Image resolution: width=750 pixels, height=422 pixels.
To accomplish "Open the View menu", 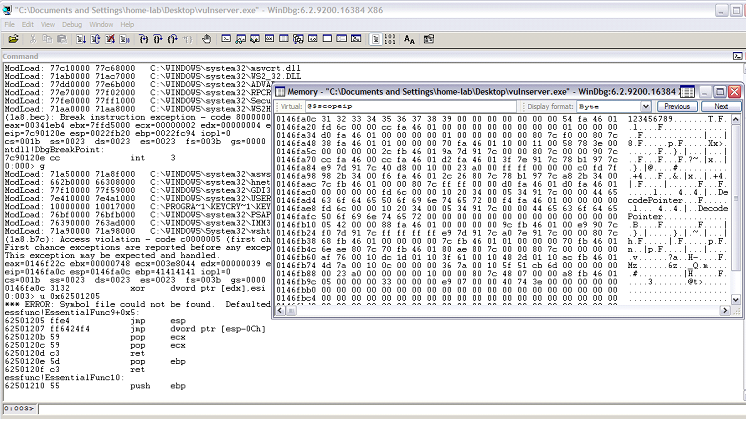I will click(x=48, y=24).
